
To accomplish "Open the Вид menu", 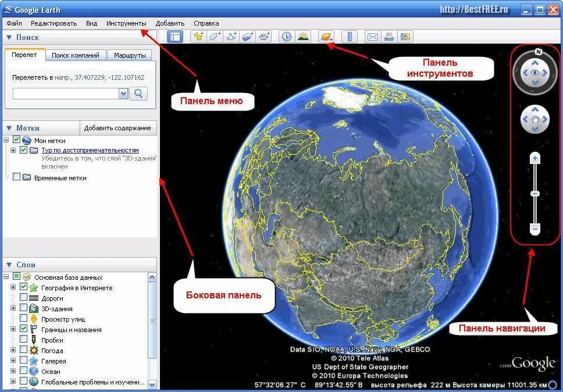I will [91, 23].
